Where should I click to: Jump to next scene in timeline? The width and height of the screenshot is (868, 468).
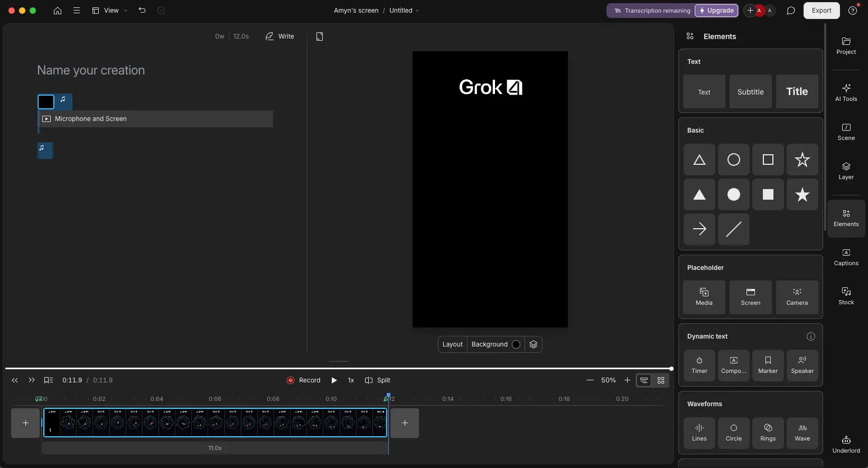pyautogui.click(x=32, y=380)
